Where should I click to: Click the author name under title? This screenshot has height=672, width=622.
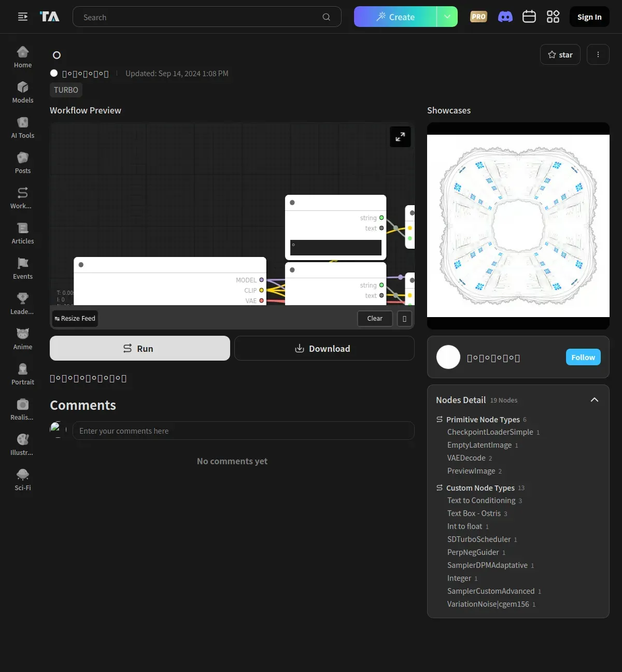(86, 74)
